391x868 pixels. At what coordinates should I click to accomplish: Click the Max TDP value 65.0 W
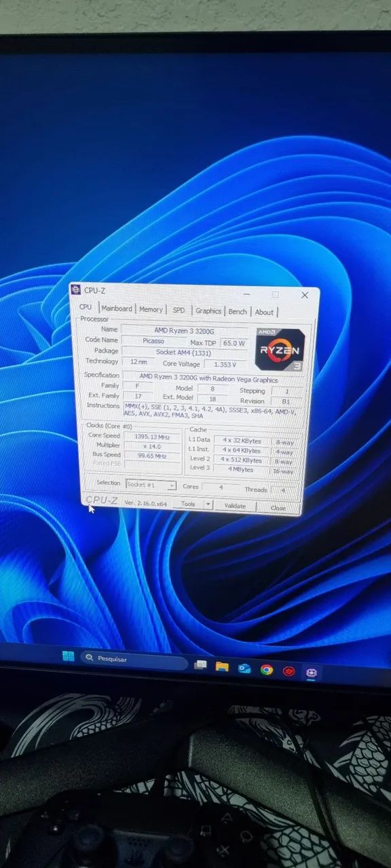234,343
